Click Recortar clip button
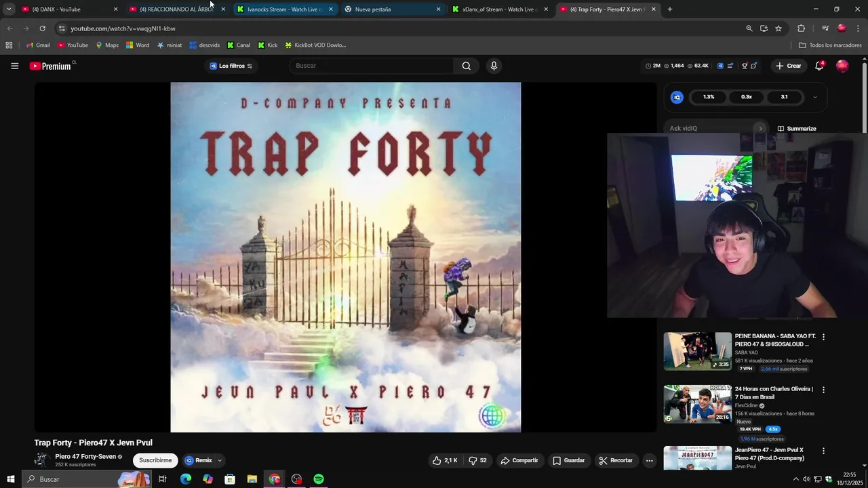Viewport: 868px width, 488px height. tap(616, 460)
